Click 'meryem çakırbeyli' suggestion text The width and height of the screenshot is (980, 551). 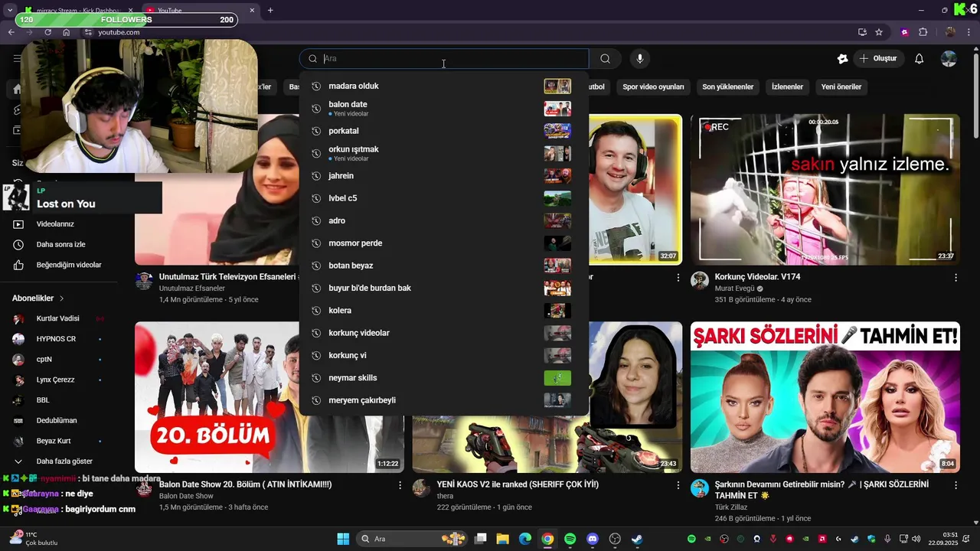point(362,400)
